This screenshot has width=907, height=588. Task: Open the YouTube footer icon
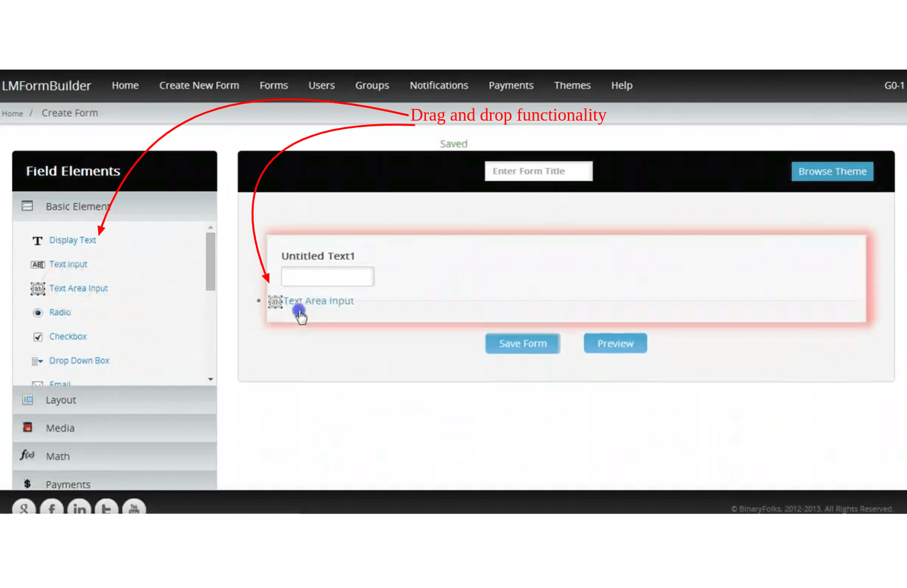coord(134,507)
